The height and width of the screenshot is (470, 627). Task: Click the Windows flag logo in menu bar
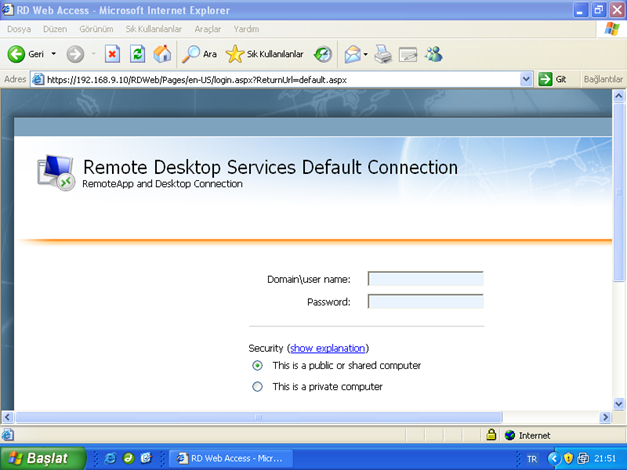pos(611,29)
